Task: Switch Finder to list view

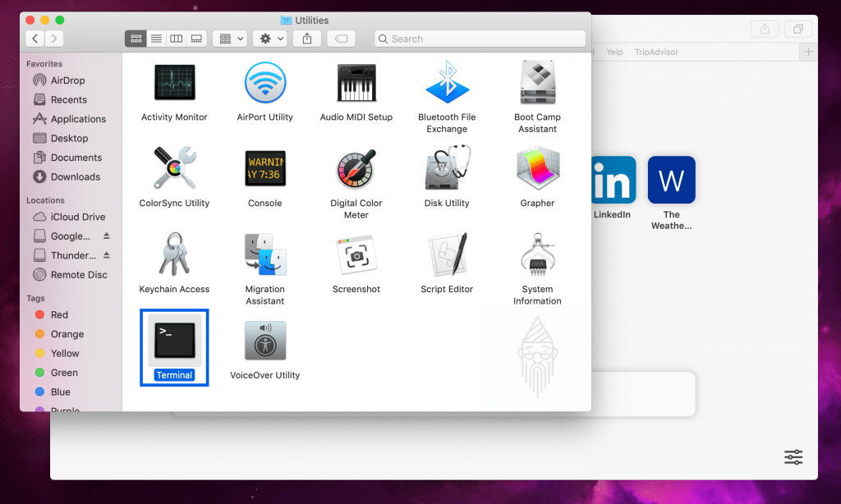Action: [156, 39]
